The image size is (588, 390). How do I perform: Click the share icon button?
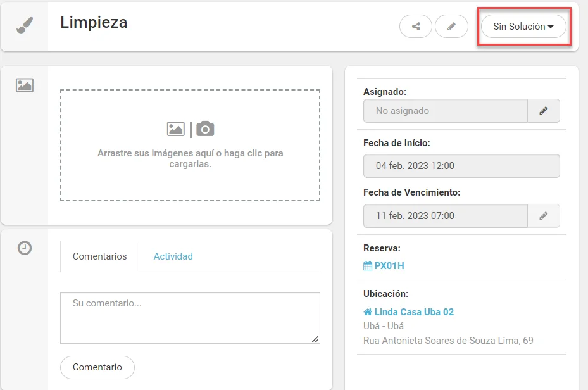[x=415, y=26]
